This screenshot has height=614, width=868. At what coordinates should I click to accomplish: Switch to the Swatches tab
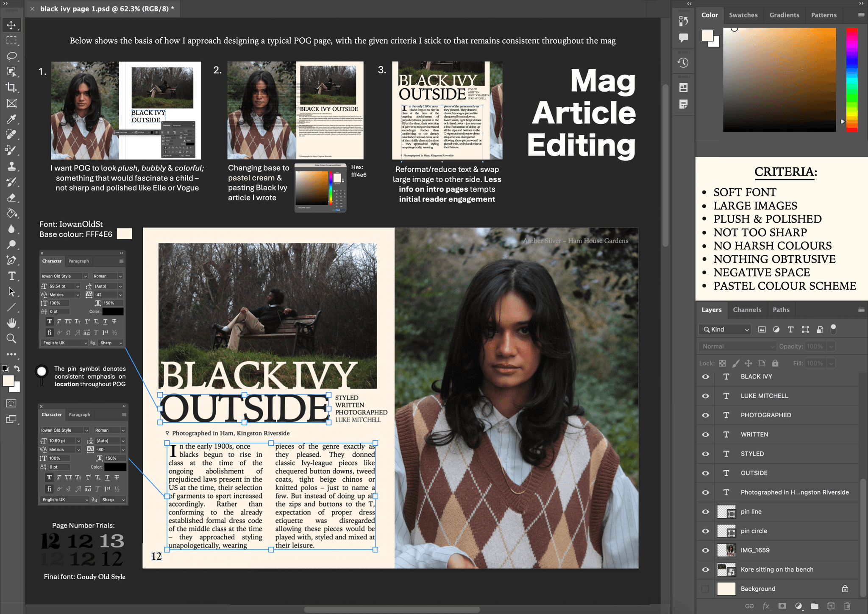click(743, 15)
